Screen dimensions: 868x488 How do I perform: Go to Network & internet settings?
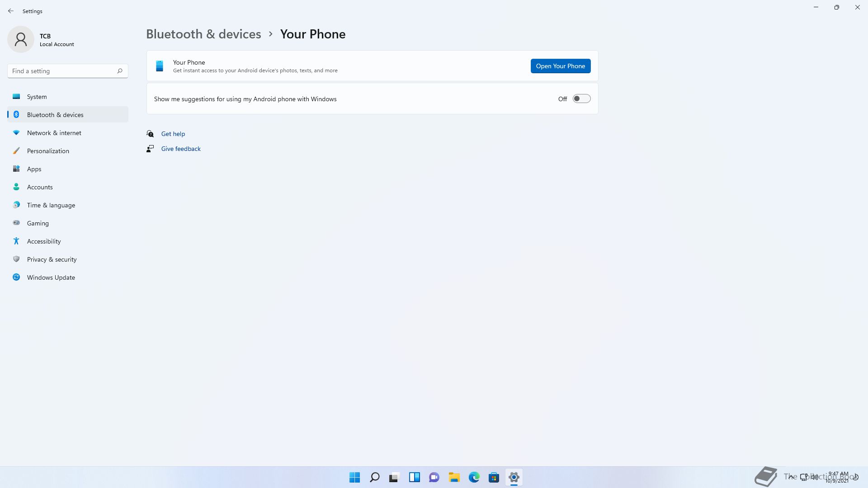coord(68,133)
